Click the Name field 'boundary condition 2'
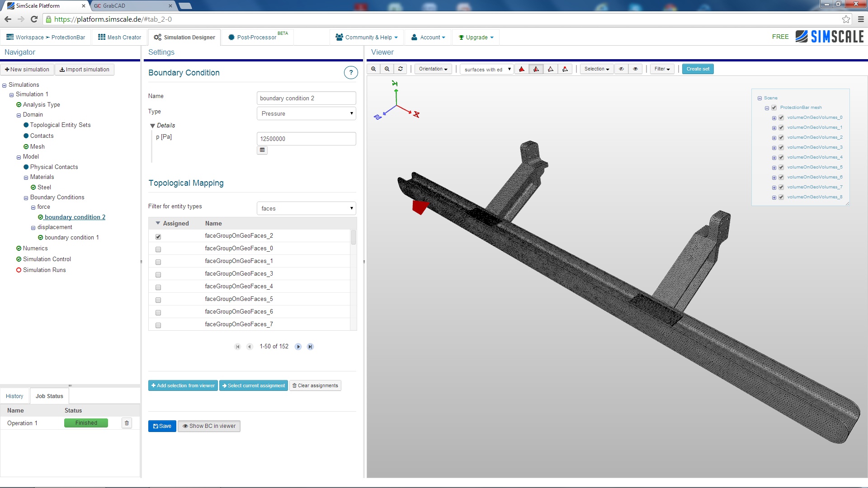Image resolution: width=868 pixels, height=488 pixels. pyautogui.click(x=307, y=99)
